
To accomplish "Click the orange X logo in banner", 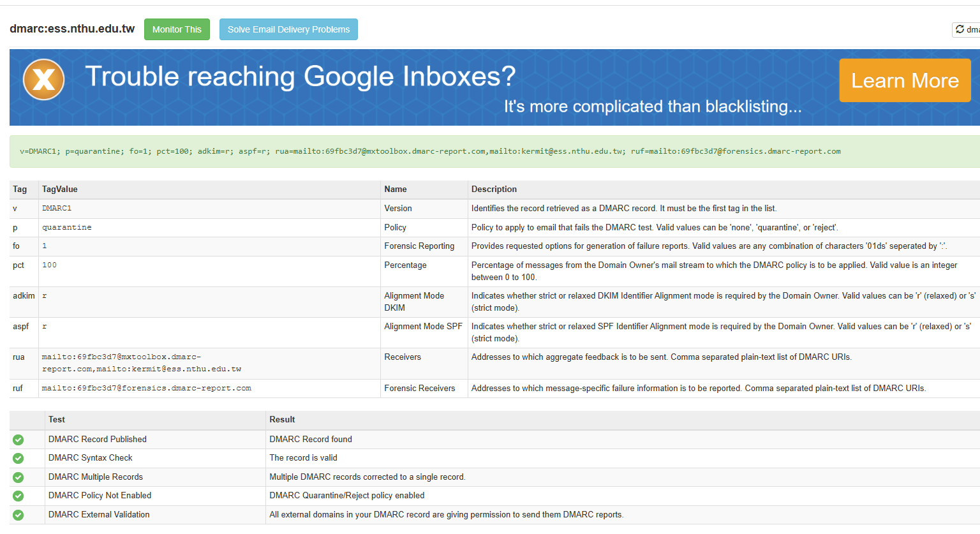I will pyautogui.click(x=43, y=80).
